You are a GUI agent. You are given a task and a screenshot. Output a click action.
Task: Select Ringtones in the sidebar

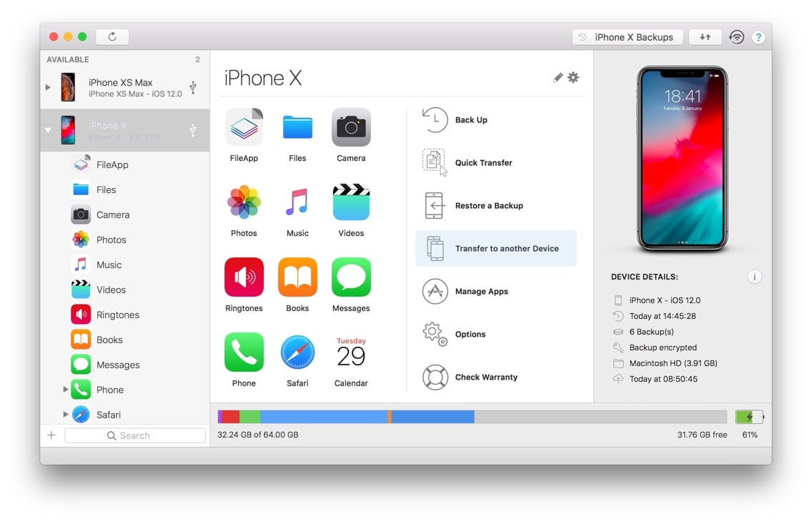click(x=125, y=315)
